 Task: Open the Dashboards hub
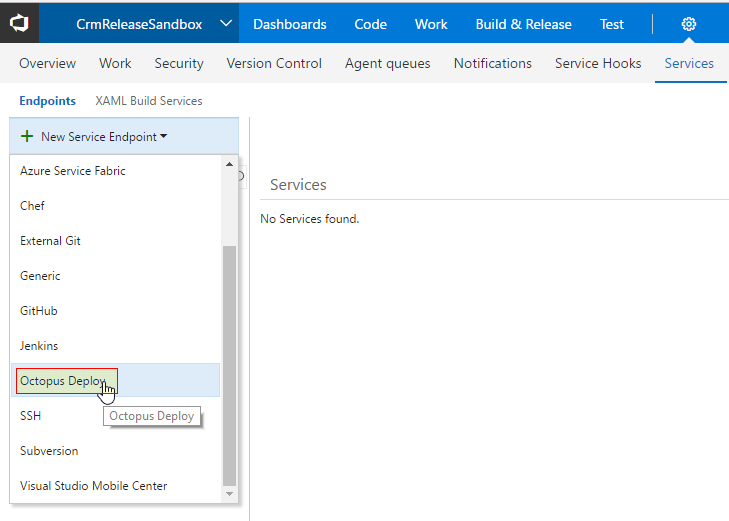coord(290,24)
